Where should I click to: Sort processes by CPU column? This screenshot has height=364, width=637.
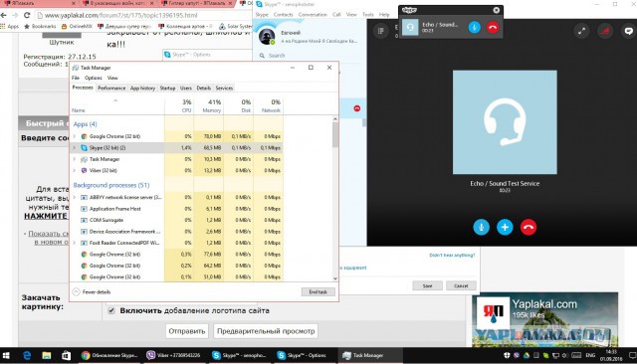(179, 105)
